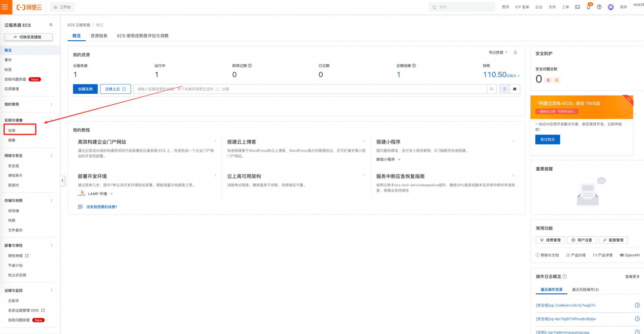Click the help icon next to 即将过期
644x334 pixels.
click(250, 66)
